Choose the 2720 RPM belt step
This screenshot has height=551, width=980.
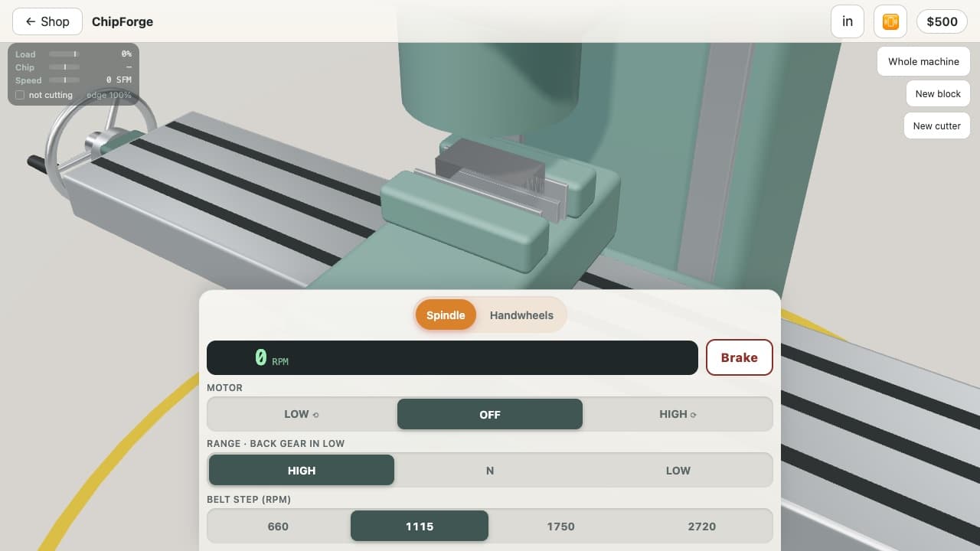click(x=701, y=526)
